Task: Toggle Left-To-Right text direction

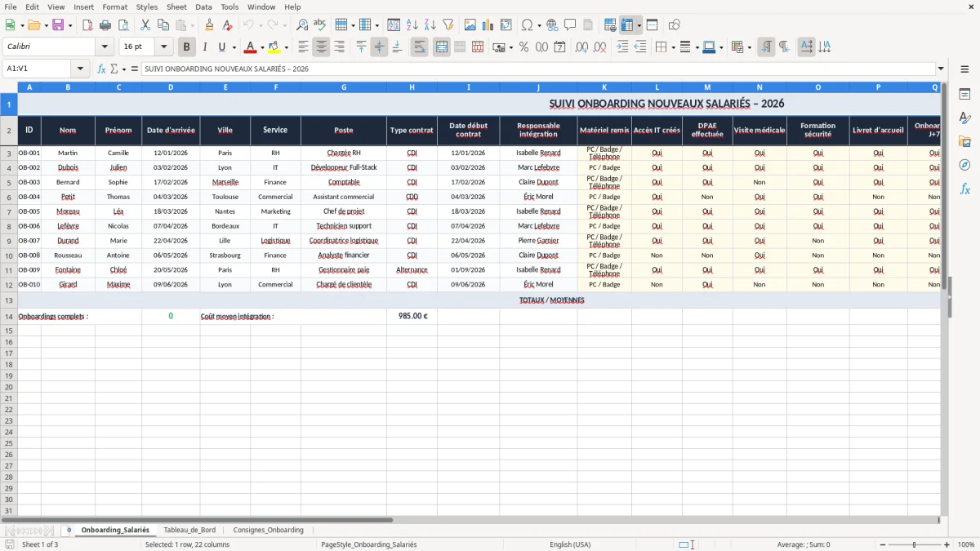Action: point(766,47)
